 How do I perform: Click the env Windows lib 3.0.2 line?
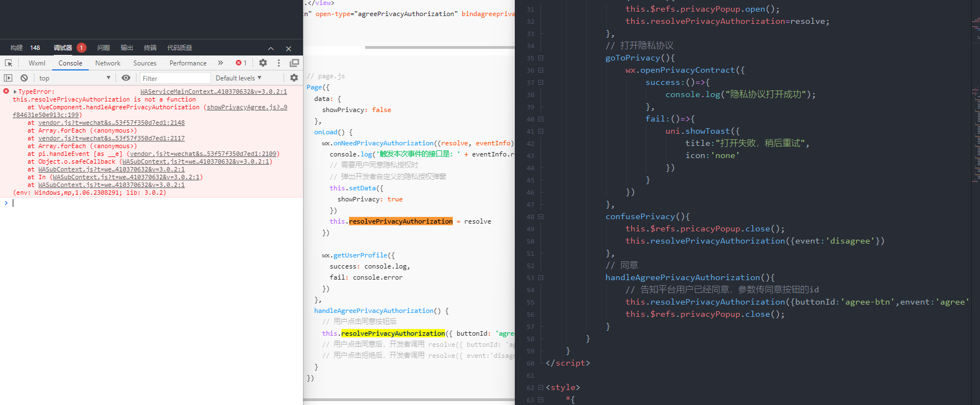(89, 193)
